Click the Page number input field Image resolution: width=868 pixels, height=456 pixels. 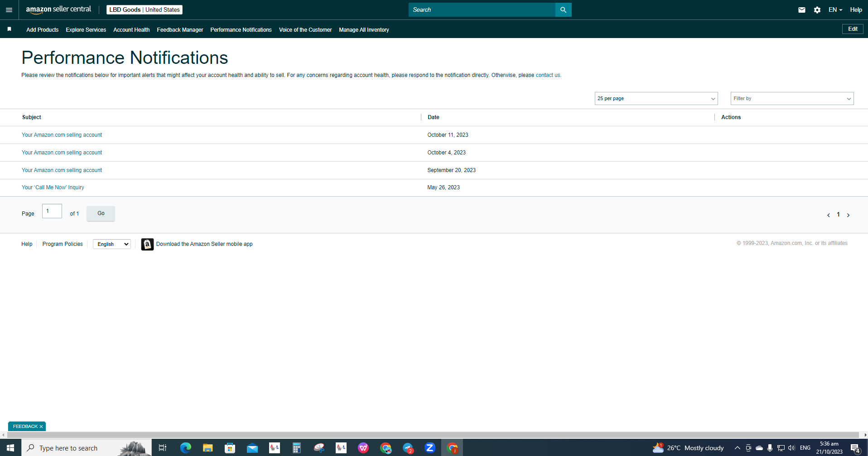52,211
